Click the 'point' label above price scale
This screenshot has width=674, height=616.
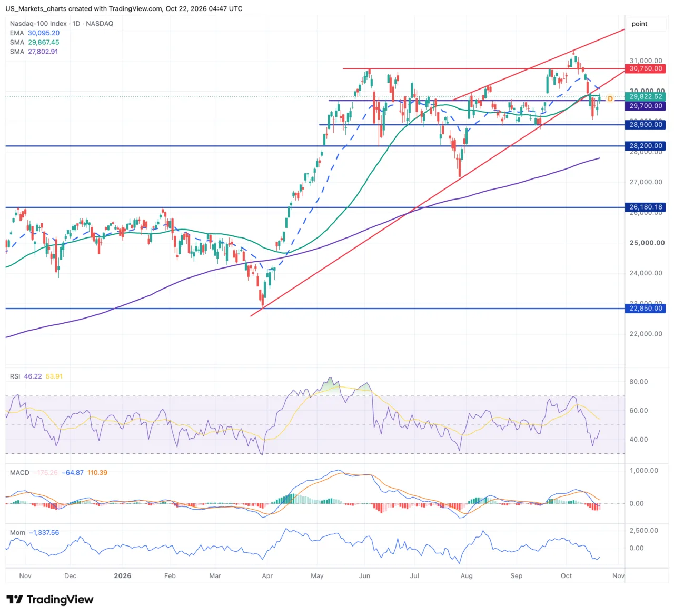(639, 24)
